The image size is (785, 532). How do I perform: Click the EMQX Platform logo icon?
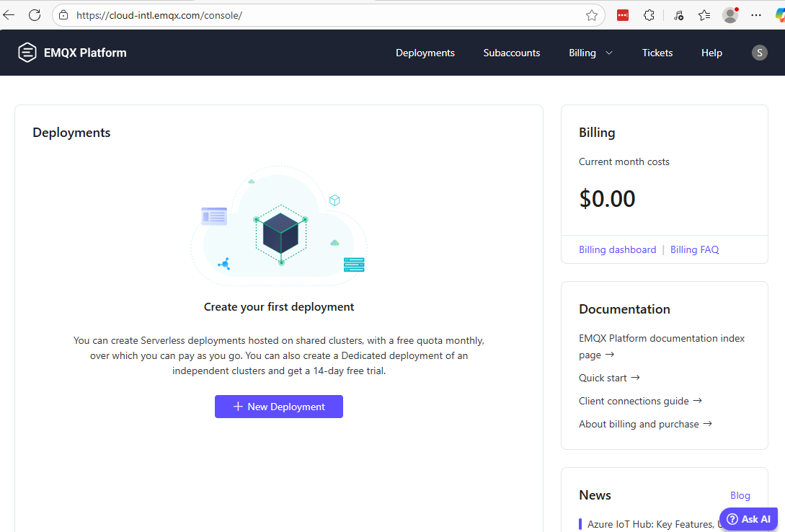[x=27, y=53]
